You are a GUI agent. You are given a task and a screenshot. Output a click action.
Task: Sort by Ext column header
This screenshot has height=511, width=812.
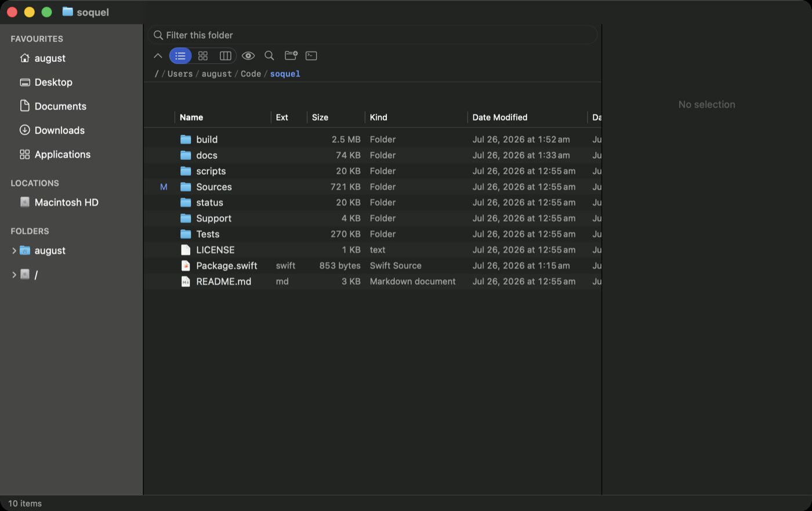[282, 117]
